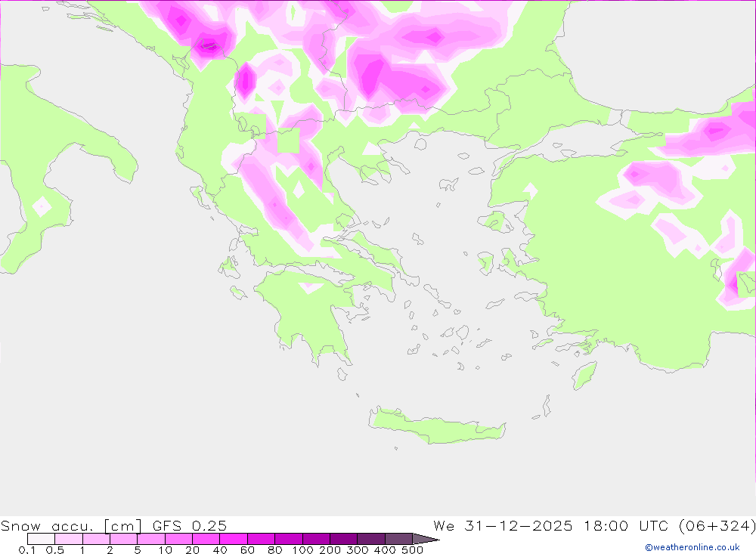Viewport: 756px width, 554px height.
Task: Click the 'We 31-12-2025' date text
Action: (503, 525)
